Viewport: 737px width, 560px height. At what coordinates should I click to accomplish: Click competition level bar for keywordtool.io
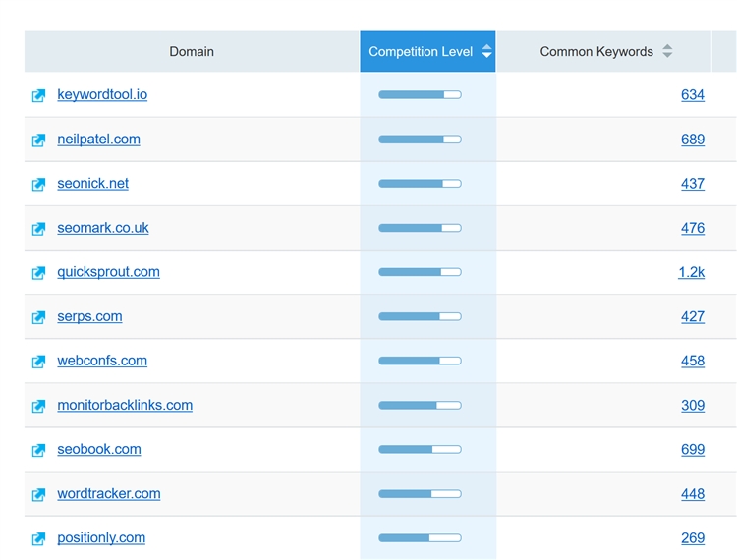click(420, 95)
